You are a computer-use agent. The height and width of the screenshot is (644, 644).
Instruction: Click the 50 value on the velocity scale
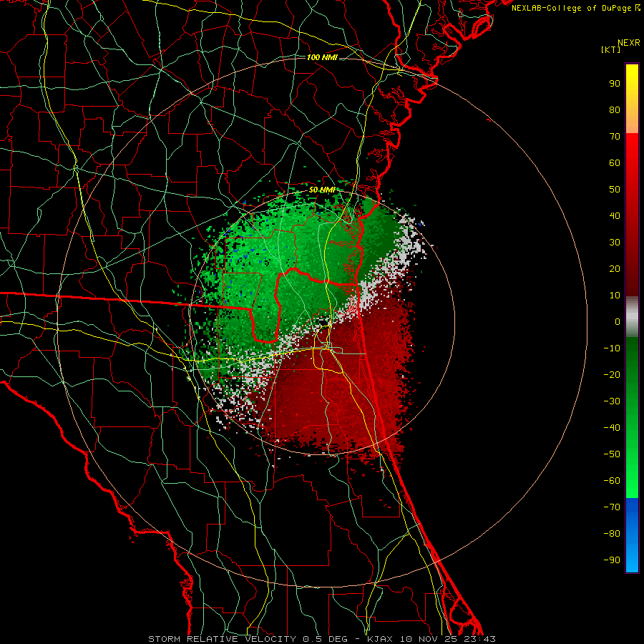(x=615, y=190)
